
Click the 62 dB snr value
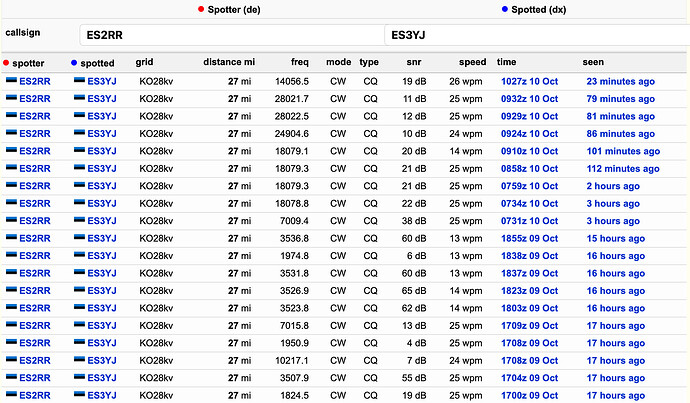pyautogui.click(x=414, y=308)
